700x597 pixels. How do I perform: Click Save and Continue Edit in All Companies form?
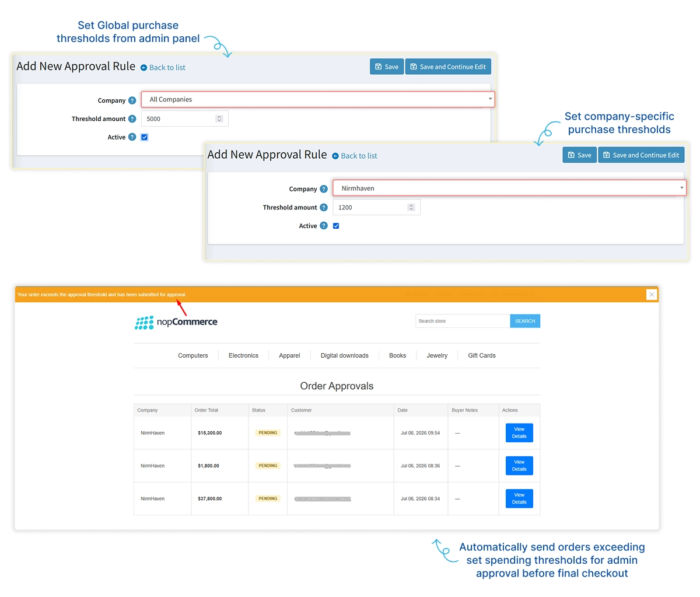pyautogui.click(x=448, y=67)
